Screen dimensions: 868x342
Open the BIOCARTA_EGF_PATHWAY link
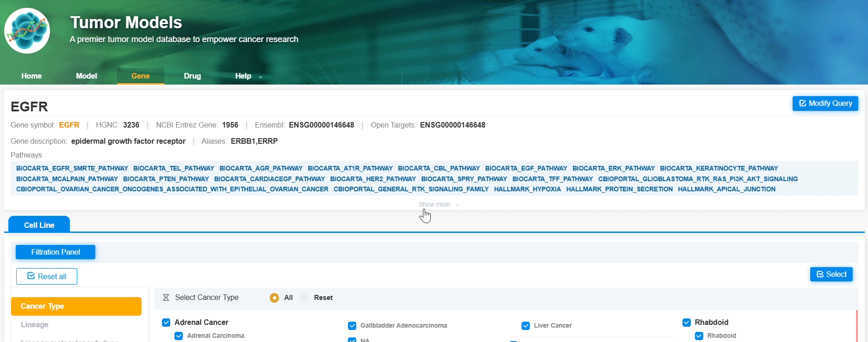click(526, 168)
